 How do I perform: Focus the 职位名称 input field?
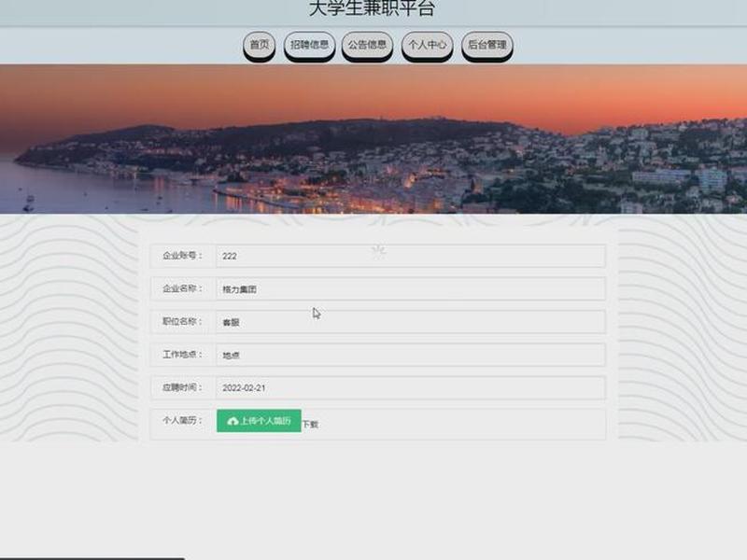point(411,322)
